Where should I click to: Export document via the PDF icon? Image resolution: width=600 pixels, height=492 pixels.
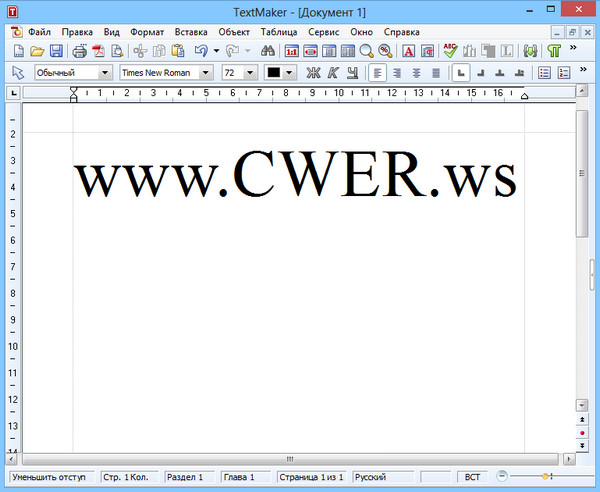coord(99,51)
